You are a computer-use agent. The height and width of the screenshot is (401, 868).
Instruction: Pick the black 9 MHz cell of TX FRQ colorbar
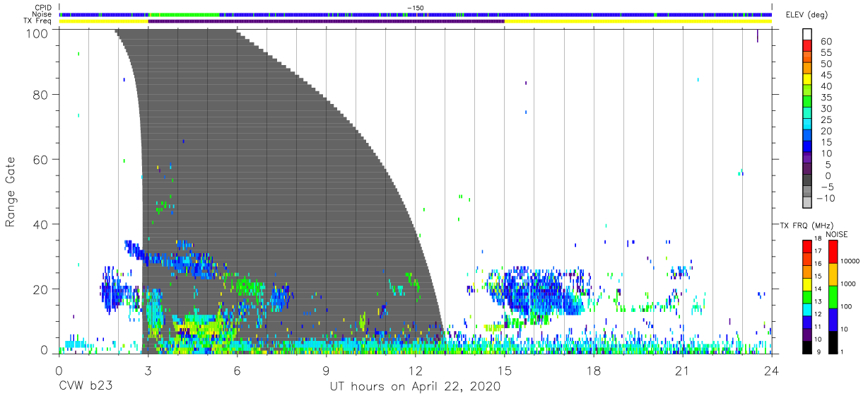[x=807, y=347]
